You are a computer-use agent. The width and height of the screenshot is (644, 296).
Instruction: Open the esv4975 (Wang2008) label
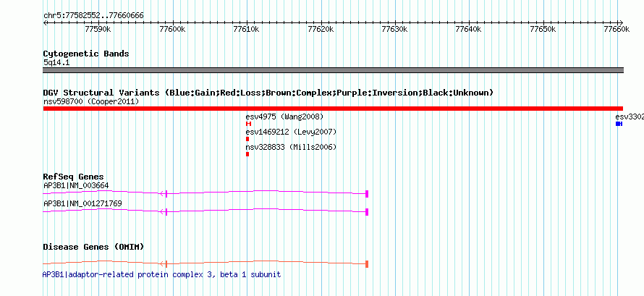pos(285,117)
